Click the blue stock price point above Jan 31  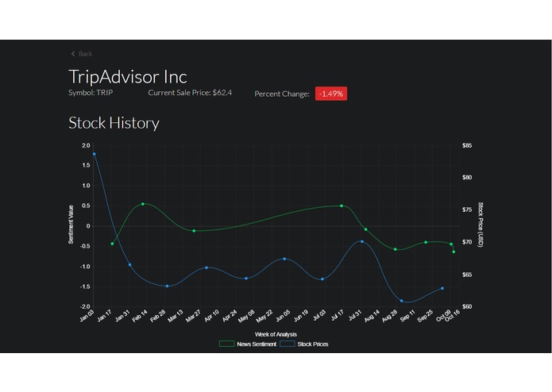coord(130,265)
